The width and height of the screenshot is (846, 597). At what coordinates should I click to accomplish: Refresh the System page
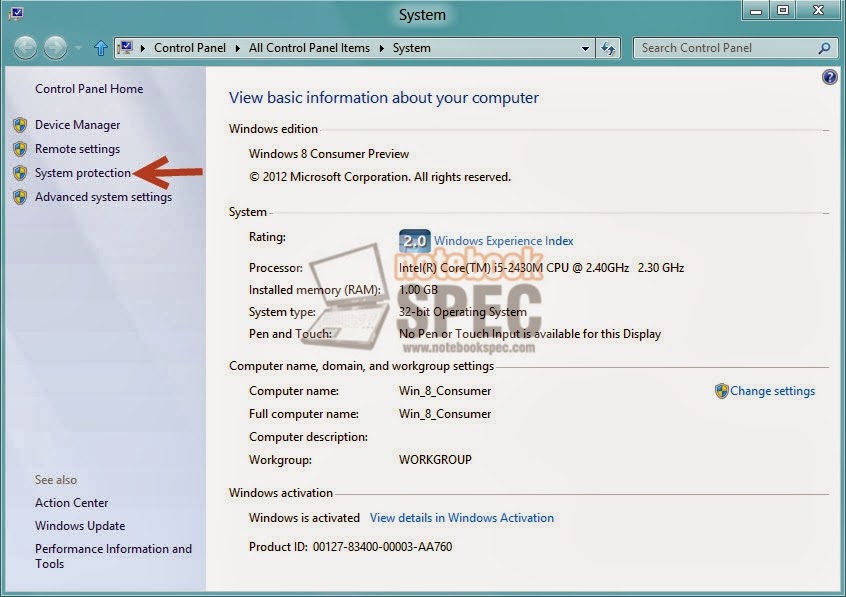click(x=608, y=49)
